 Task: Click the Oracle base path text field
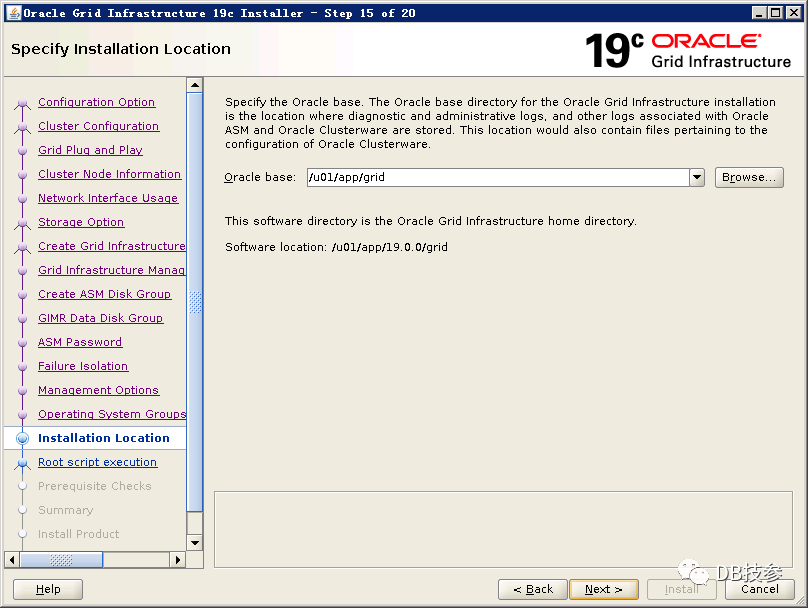(x=497, y=177)
